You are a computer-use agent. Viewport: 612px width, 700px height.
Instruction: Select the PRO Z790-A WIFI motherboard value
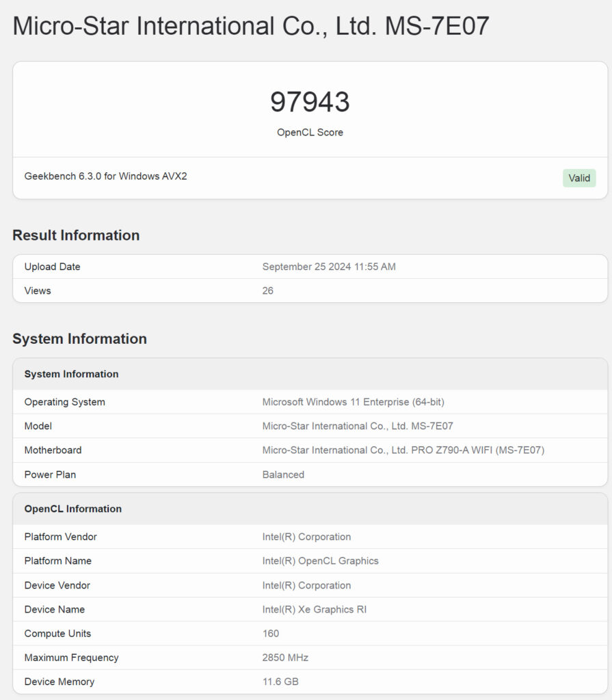coord(403,450)
